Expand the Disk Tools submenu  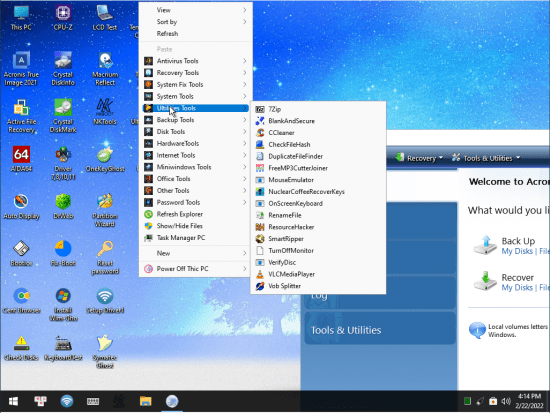click(x=195, y=132)
